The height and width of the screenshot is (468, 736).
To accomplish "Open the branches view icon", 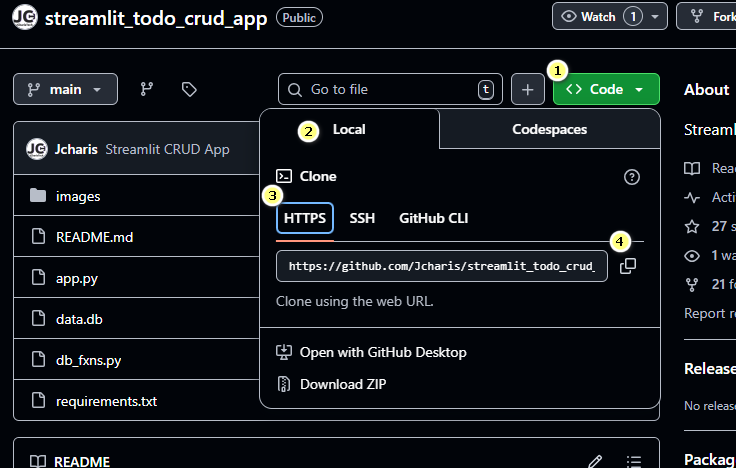I will 147,89.
